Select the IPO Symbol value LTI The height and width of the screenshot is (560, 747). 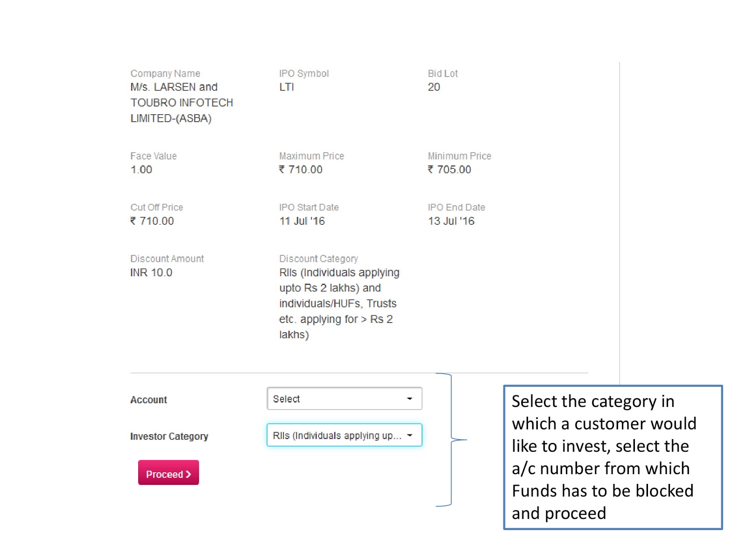click(x=287, y=87)
